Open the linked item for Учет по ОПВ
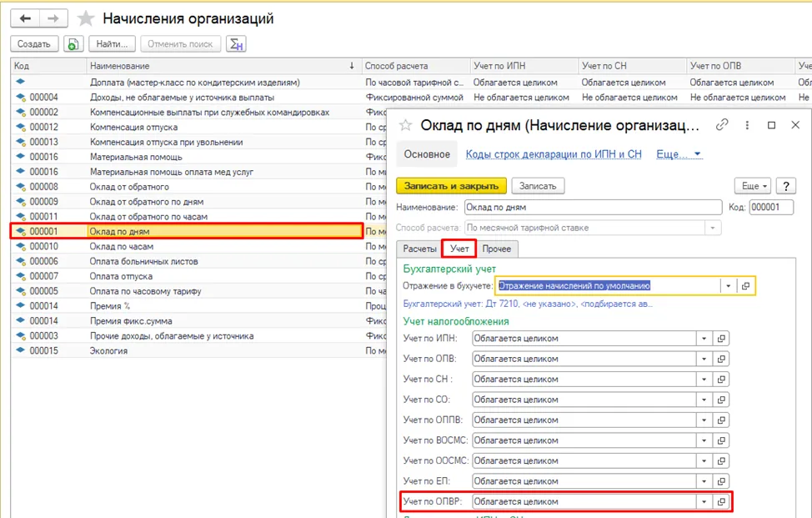 (721, 359)
